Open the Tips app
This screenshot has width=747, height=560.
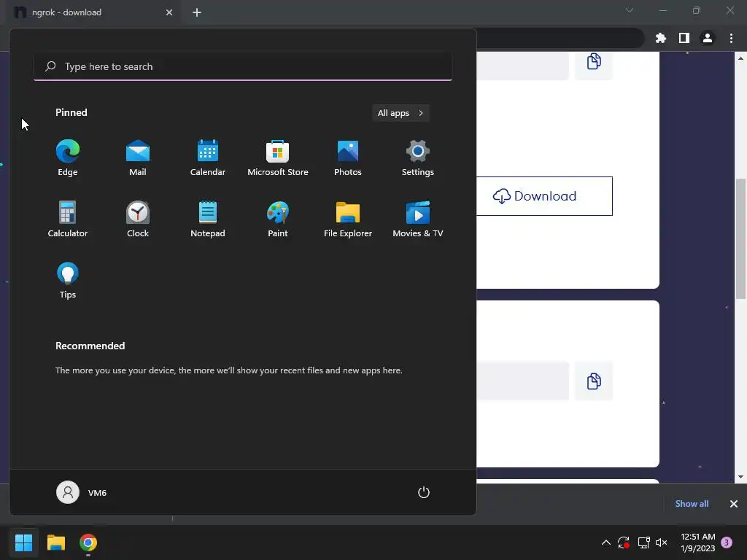(x=68, y=281)
